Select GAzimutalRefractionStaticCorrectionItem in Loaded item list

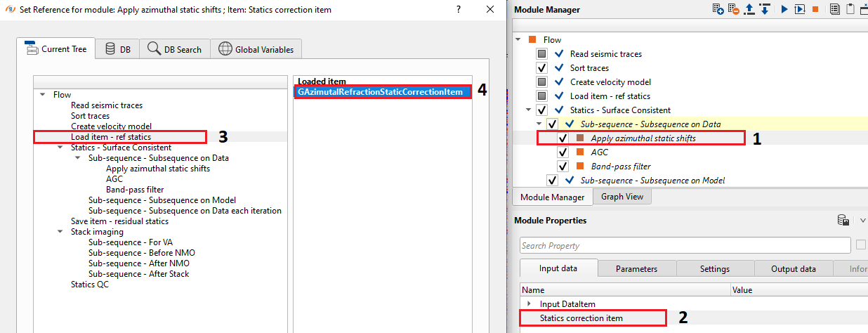pyautogui.click(x=380, y=92)
